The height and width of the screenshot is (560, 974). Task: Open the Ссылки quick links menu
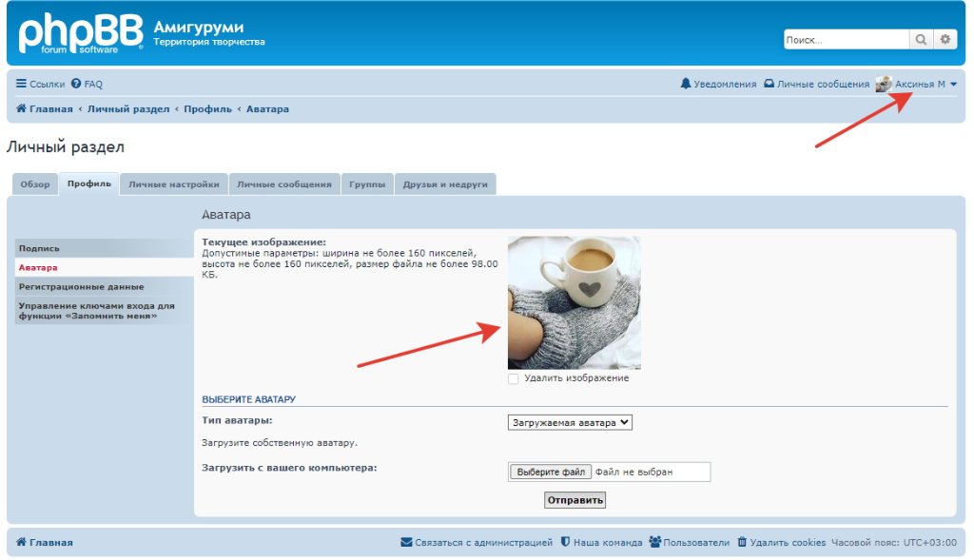[40, 85]
